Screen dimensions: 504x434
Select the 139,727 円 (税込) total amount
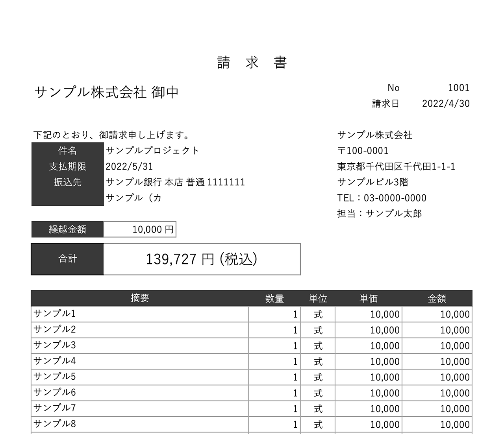(x=201, y=259)
